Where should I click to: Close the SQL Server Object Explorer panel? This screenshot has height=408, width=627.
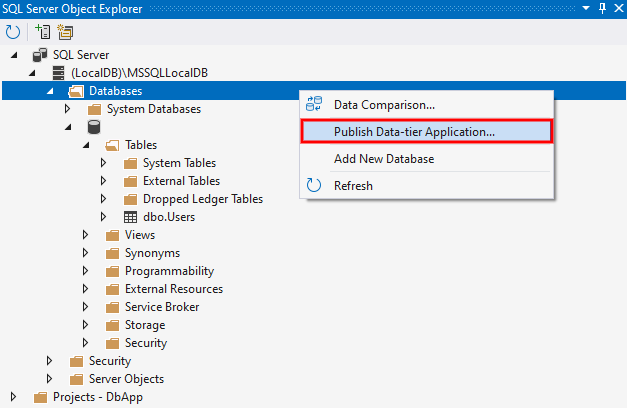tap(619, 8)
